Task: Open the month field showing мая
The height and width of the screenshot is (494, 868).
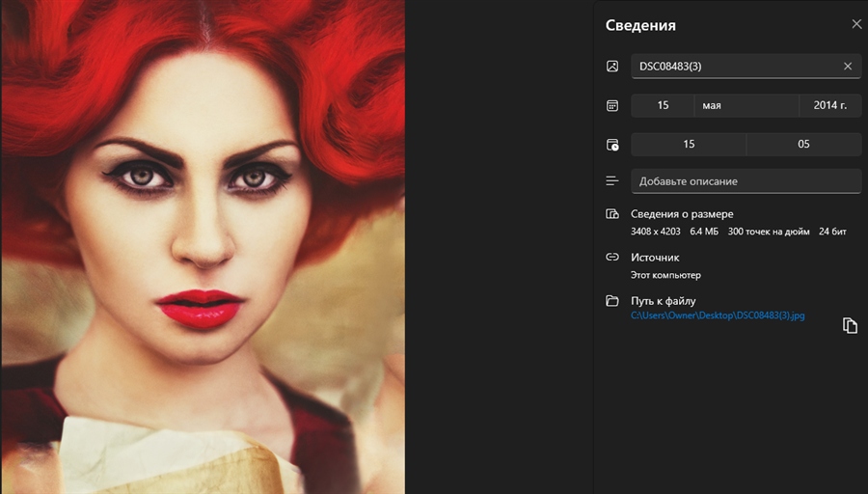Action: 745,105
